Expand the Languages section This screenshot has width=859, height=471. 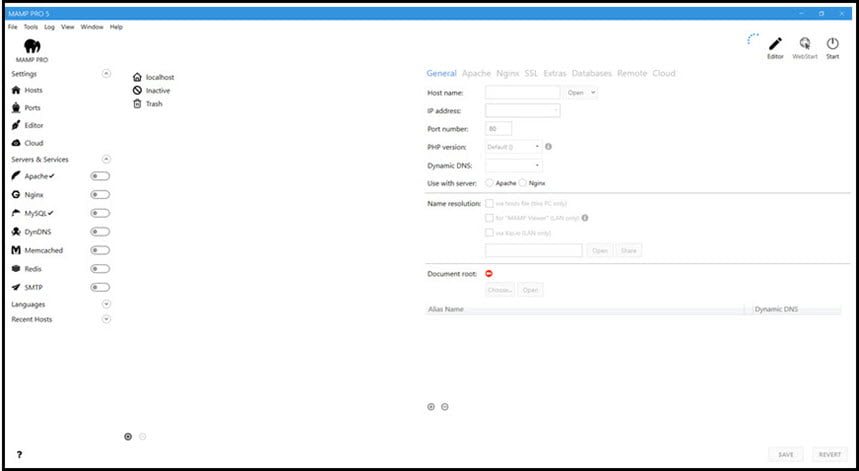coord(107,304)
